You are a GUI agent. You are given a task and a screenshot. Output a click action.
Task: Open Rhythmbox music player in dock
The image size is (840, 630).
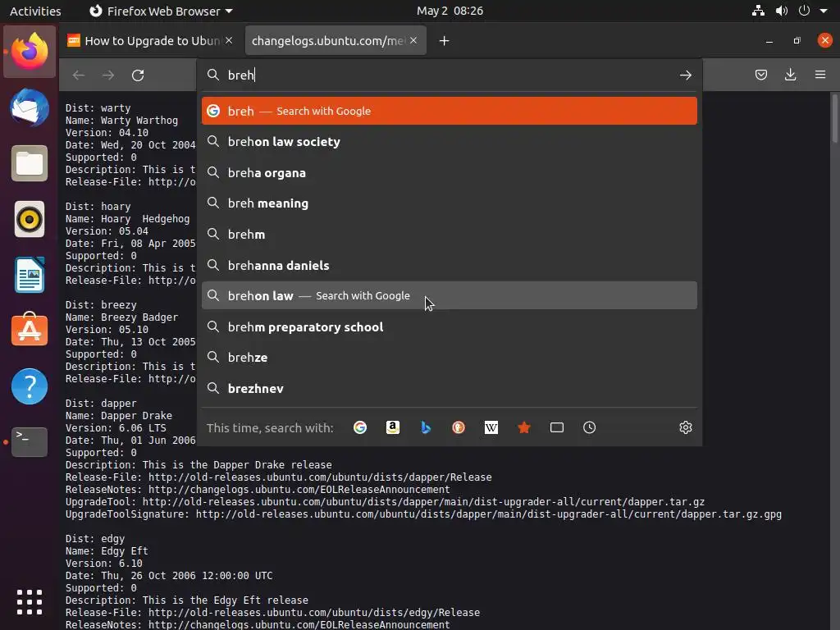click(x=30, y=219)
